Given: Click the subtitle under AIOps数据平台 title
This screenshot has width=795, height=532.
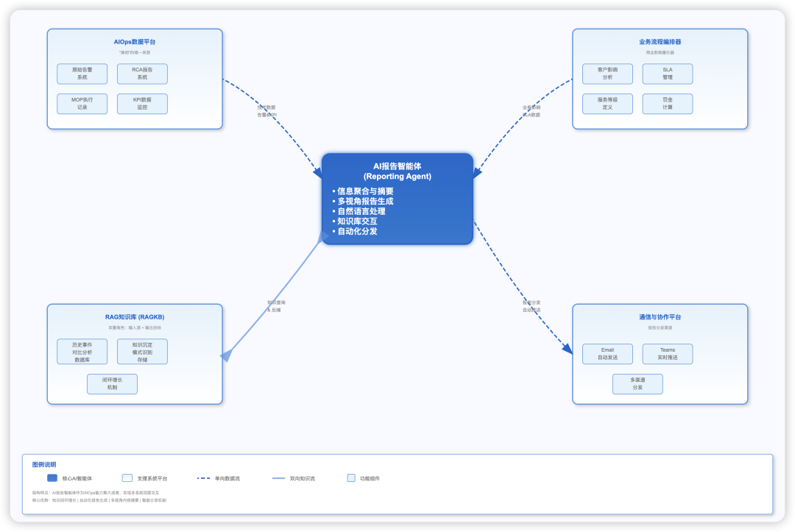Looking at the screenshot, I should [135, 53].
